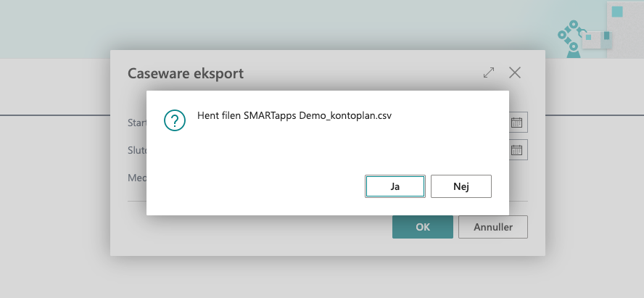Viewport: 644px width, 298px height.
Task: Click the 'Caseware eksport' dialog title
Action: coord(186,73)
